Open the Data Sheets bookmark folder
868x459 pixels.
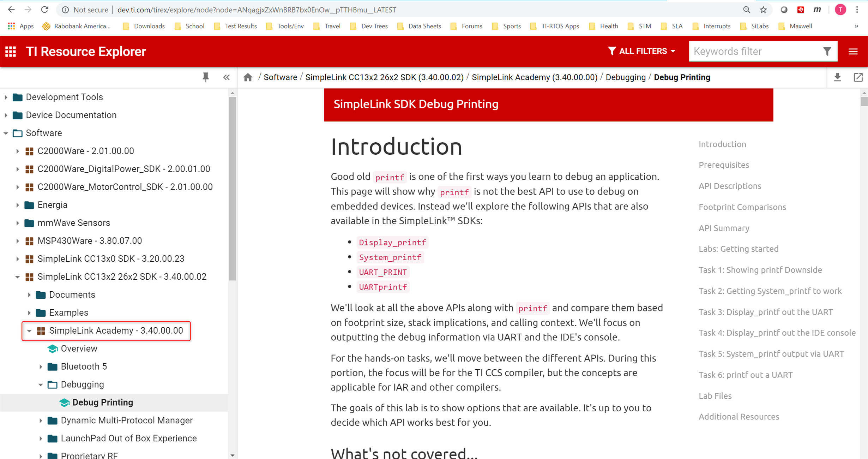(419, 26)
